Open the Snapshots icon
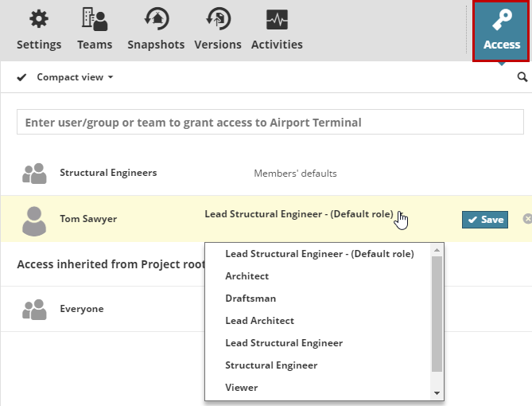532x406 pixels. [x=156, y=21]
